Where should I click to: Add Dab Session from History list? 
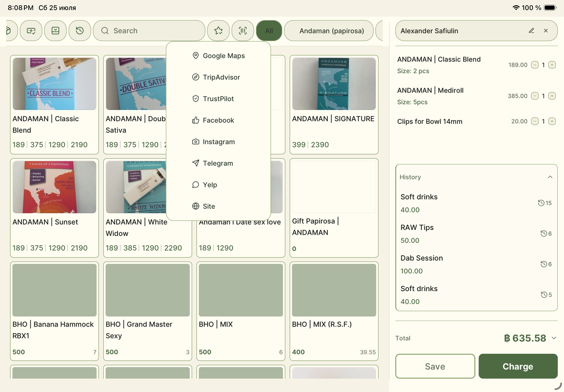click(x=476, y=264)
